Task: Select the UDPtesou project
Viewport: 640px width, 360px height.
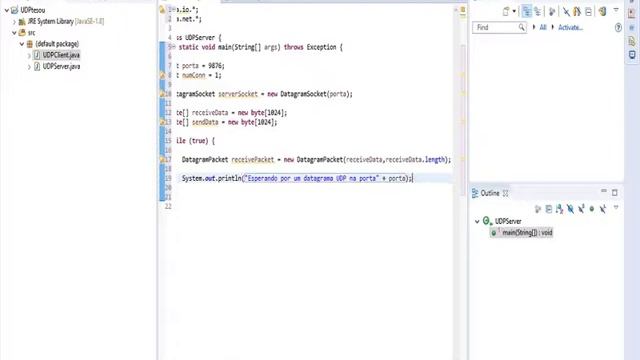Action: (33, 10)
